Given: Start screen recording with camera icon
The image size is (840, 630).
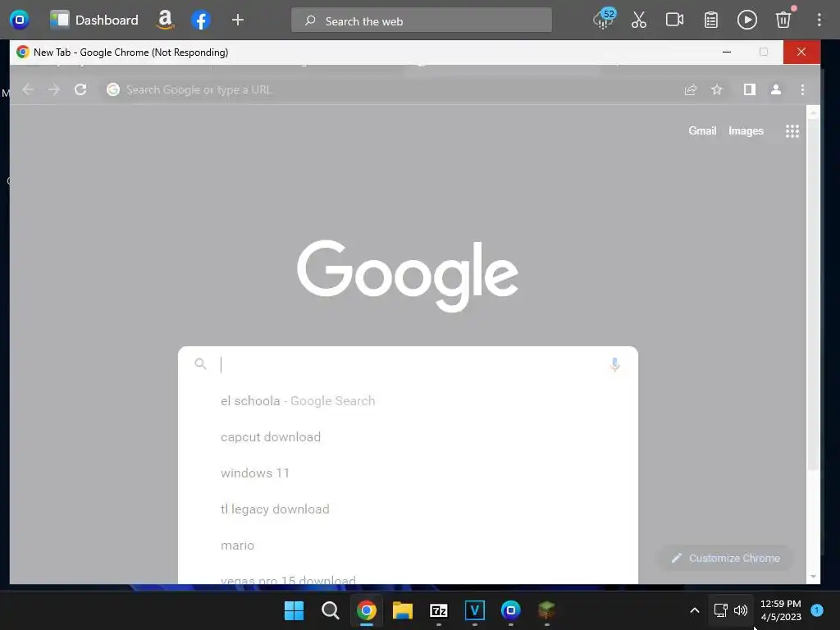Looking at the screenshot, I should (674, 21).
